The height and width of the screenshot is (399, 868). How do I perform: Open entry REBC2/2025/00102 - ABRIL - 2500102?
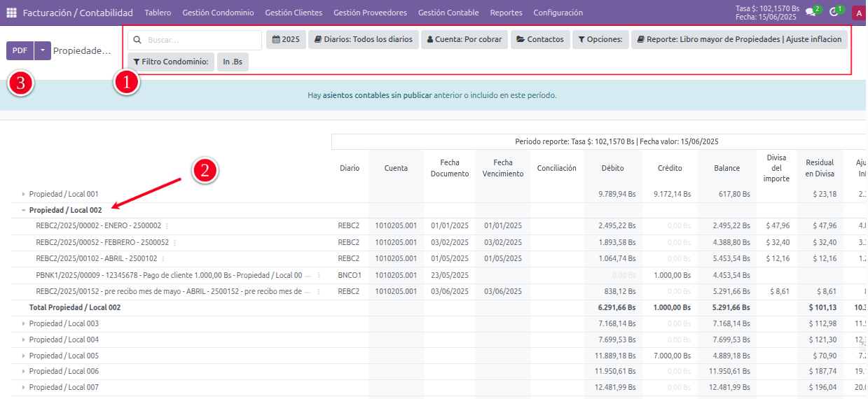click(x=97, y=258)
